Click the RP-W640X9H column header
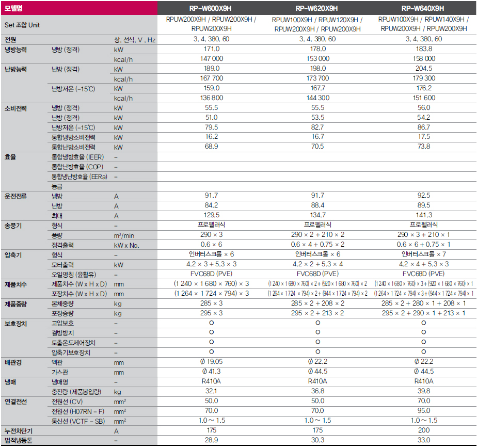This screenshot has height=448, width=477. (x=423, y=8)
